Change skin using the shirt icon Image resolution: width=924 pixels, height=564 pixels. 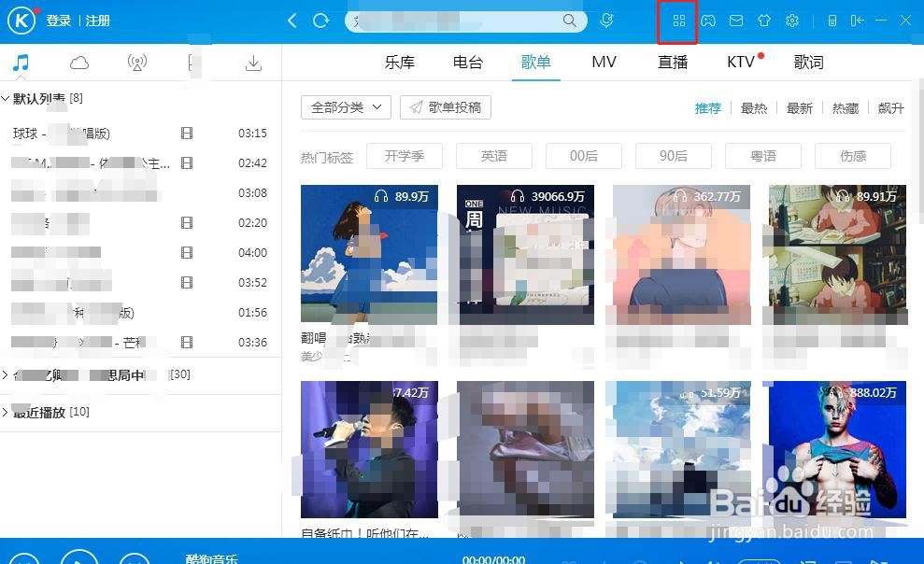(764, 20)
